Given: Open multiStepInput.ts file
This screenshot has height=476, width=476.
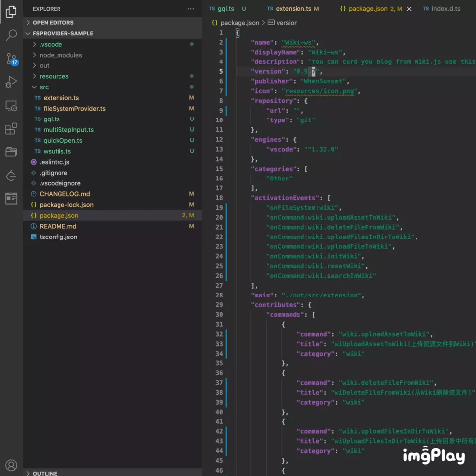Looking at the screenshot, I should pyautogui.click(x=113, y=130).
